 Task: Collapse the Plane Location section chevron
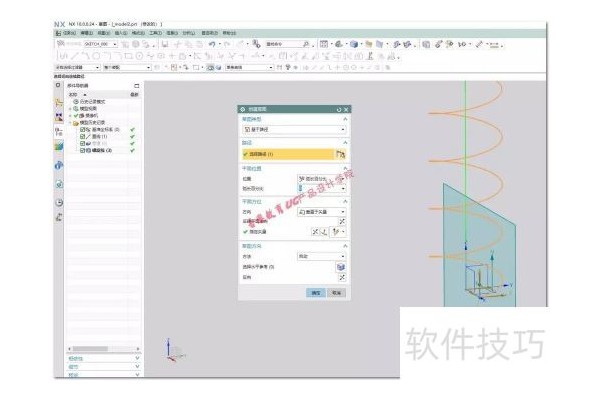345,168
